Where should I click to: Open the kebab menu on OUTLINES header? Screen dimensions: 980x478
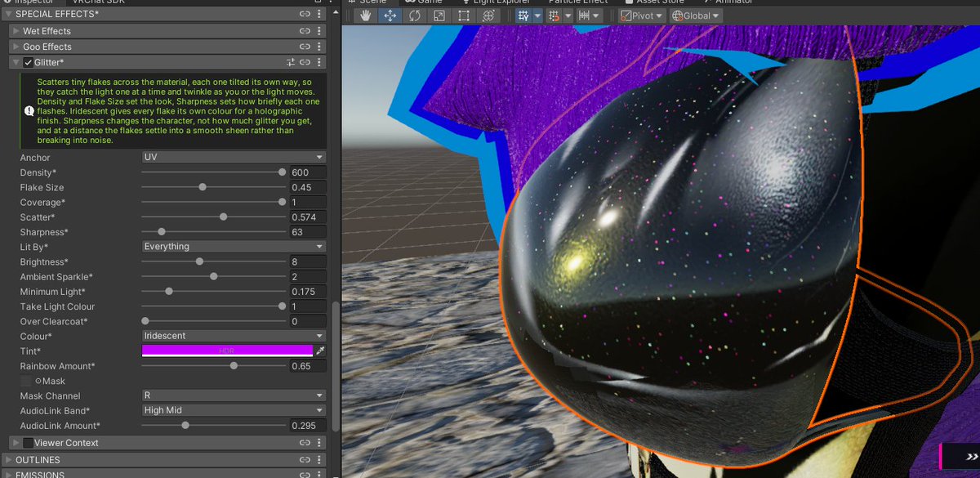pyautogui.click(x=319, y=460)
